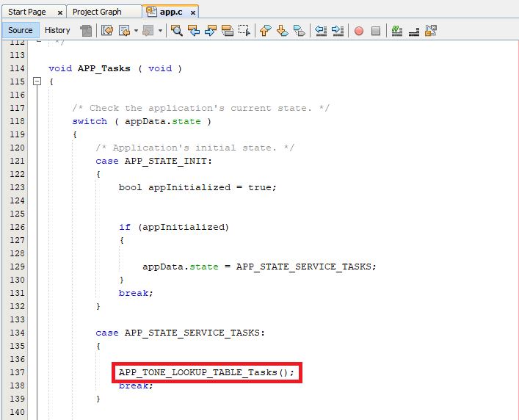The width and height of the screenshot is (519, 420).
Task: Open the Back navigation dropdown arrow
Action: [134, 31]
